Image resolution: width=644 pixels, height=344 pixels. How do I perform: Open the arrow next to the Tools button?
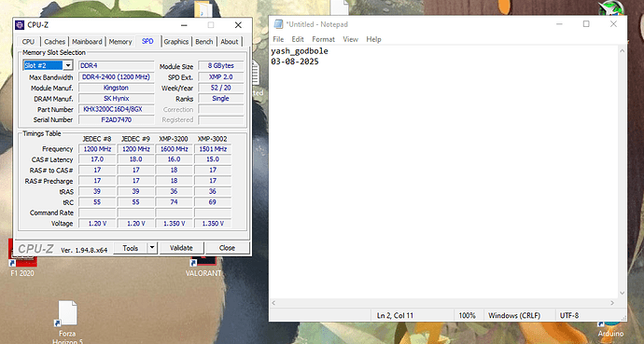point(152,248)
